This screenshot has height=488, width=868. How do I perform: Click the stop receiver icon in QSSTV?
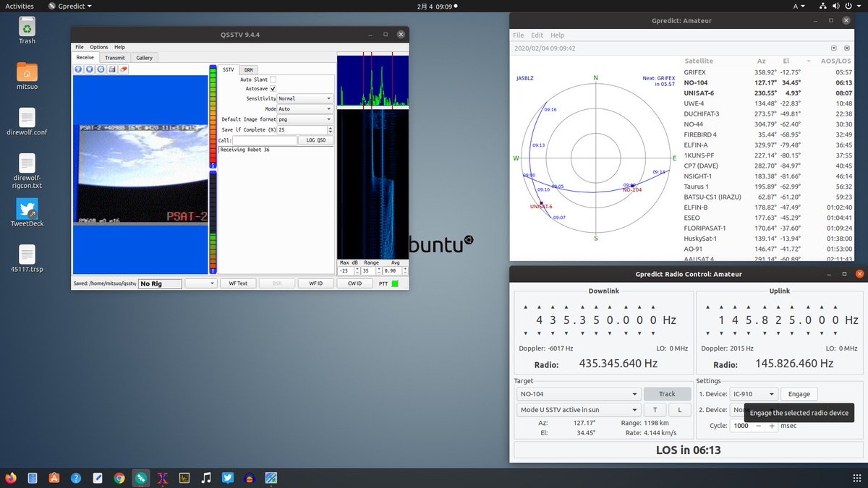click(90, 69)
